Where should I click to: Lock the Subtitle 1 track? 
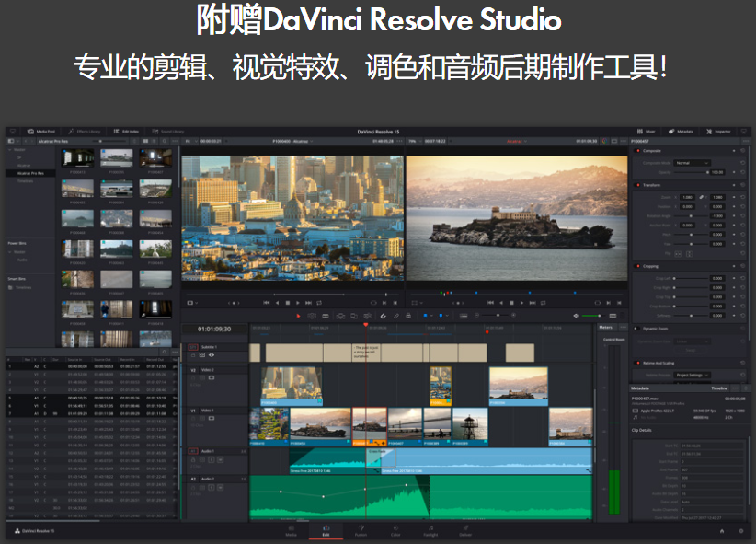[x=193, y=355]
